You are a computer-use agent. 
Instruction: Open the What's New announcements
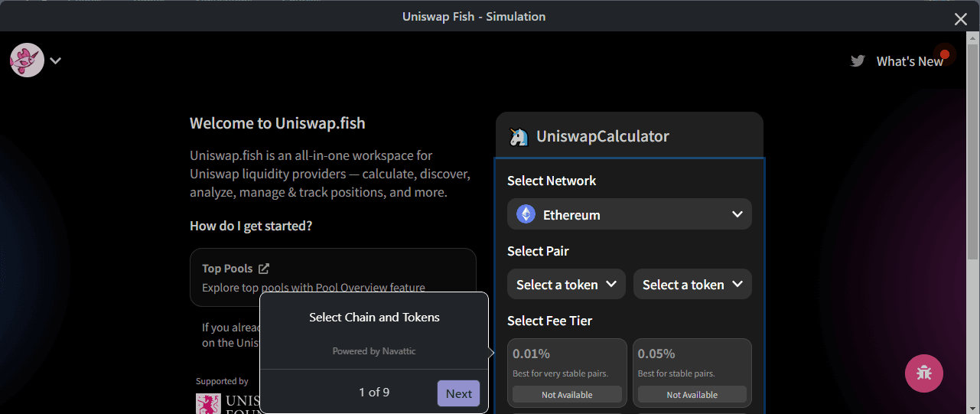[910, 61]
